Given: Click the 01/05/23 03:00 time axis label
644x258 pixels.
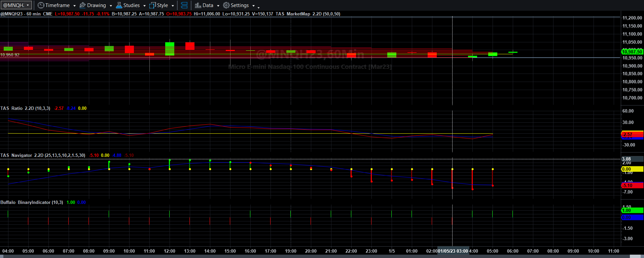Looking at the screenshot, I should point(453,251).
